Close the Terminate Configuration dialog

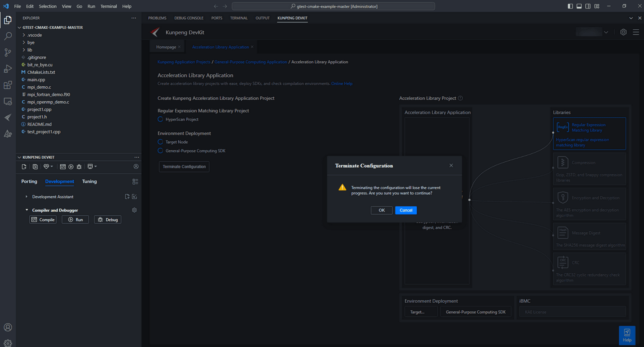click(451, 165)
